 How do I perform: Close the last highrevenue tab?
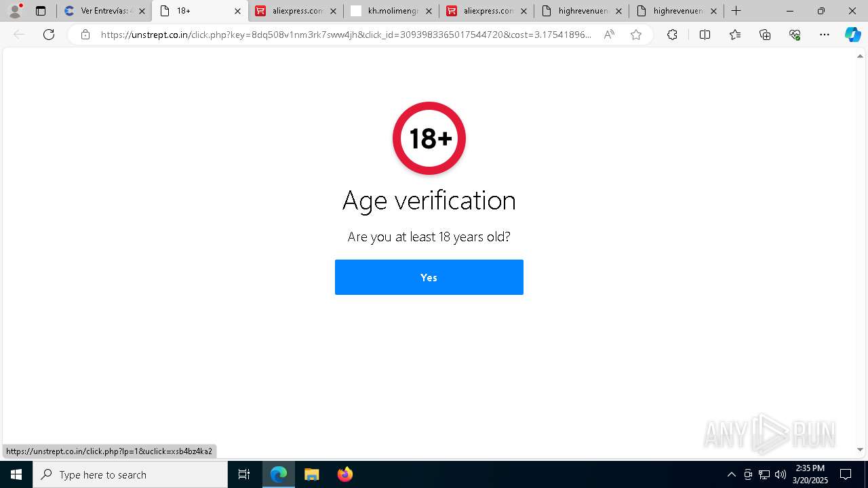(x=713, y=11)
